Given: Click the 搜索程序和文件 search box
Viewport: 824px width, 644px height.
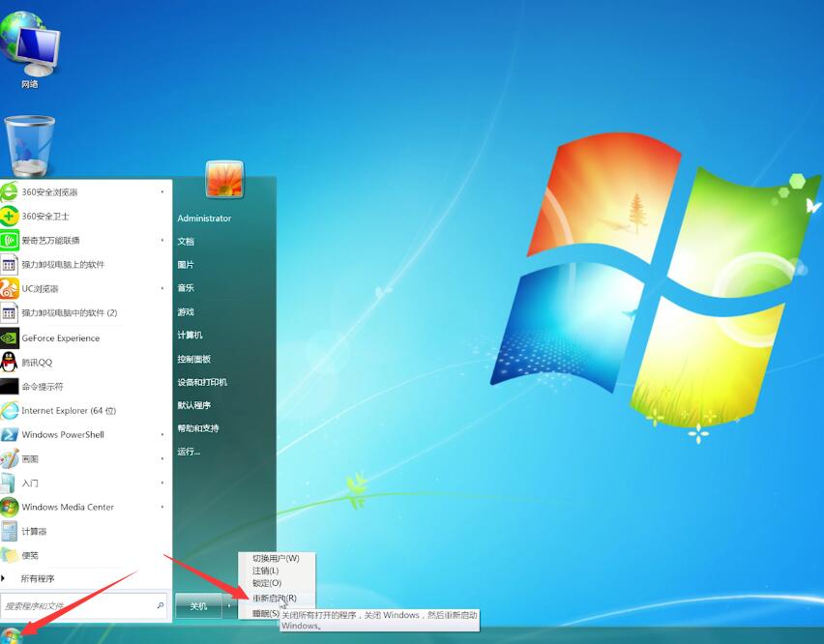Looking at the screenshot, I should pyautogui.click(x=84, y=606).
